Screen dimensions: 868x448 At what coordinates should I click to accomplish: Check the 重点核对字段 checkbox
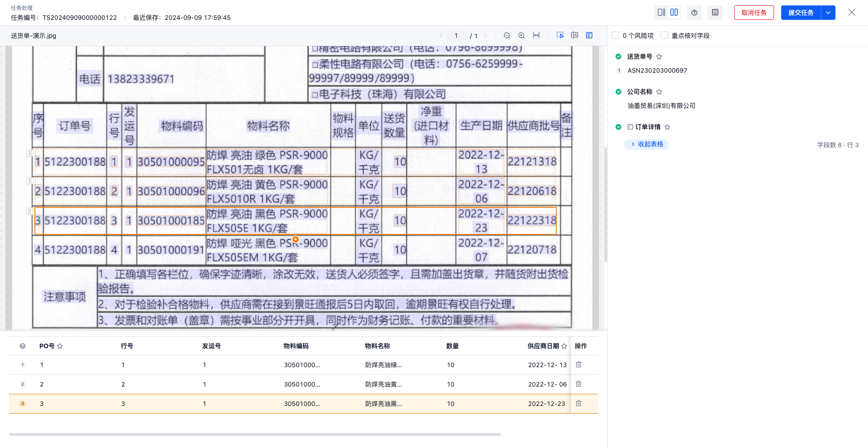(x=665, y=35)
